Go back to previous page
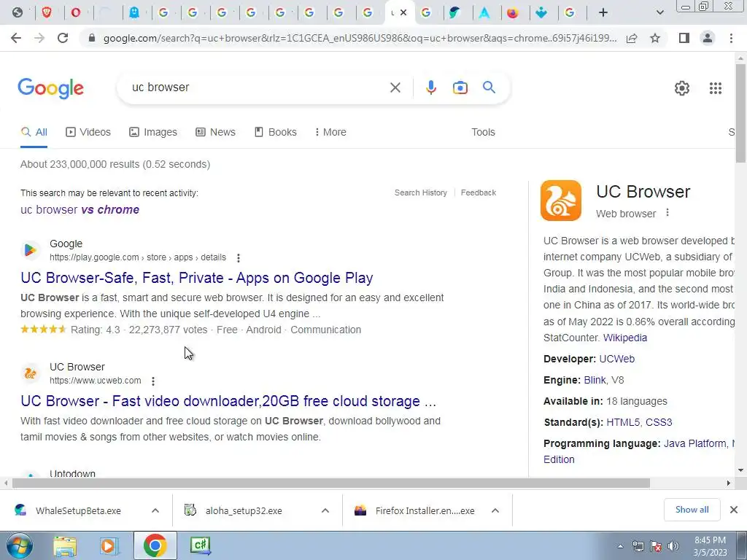Screen dimensions: 747x560 coord(16,38)
